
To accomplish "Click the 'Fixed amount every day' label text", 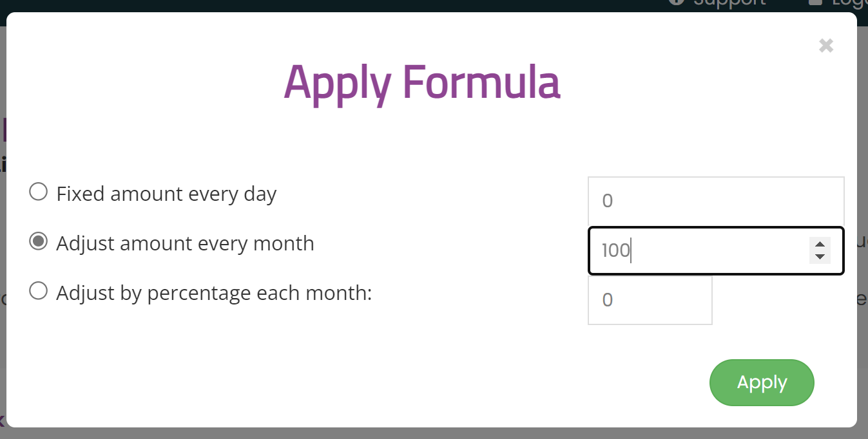I will click(166, 194).
